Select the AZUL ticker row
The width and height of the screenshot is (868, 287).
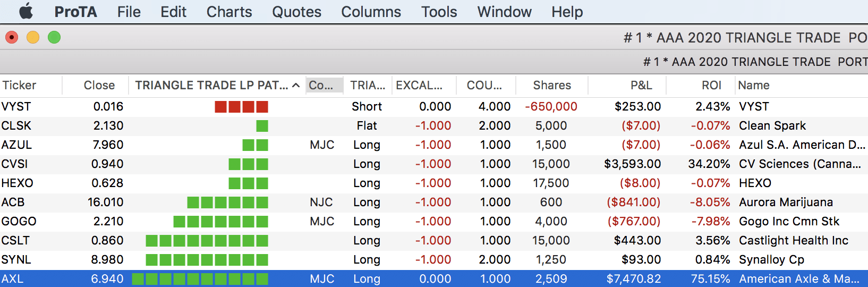pyautogui.click(x=434, y=145)
